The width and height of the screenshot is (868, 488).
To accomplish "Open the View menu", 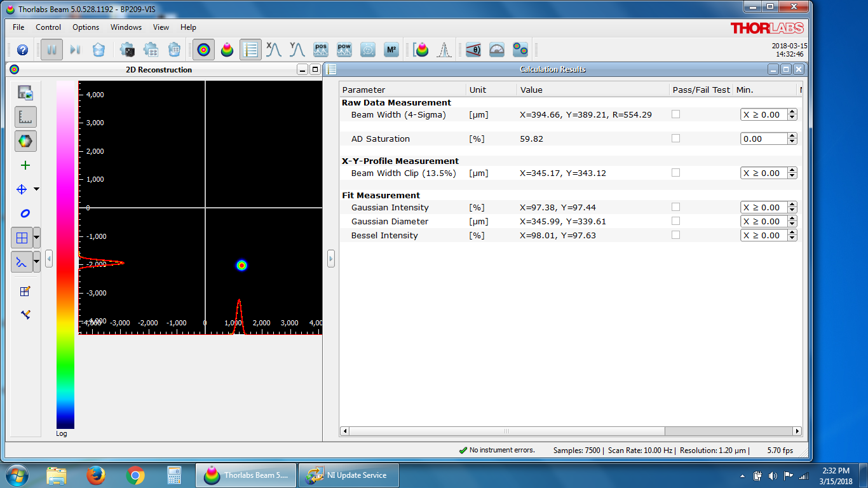I will [x=161, y=27].
